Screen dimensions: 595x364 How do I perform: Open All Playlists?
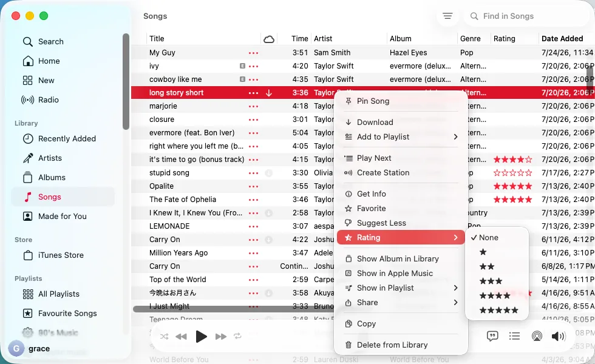pos(51,294)
